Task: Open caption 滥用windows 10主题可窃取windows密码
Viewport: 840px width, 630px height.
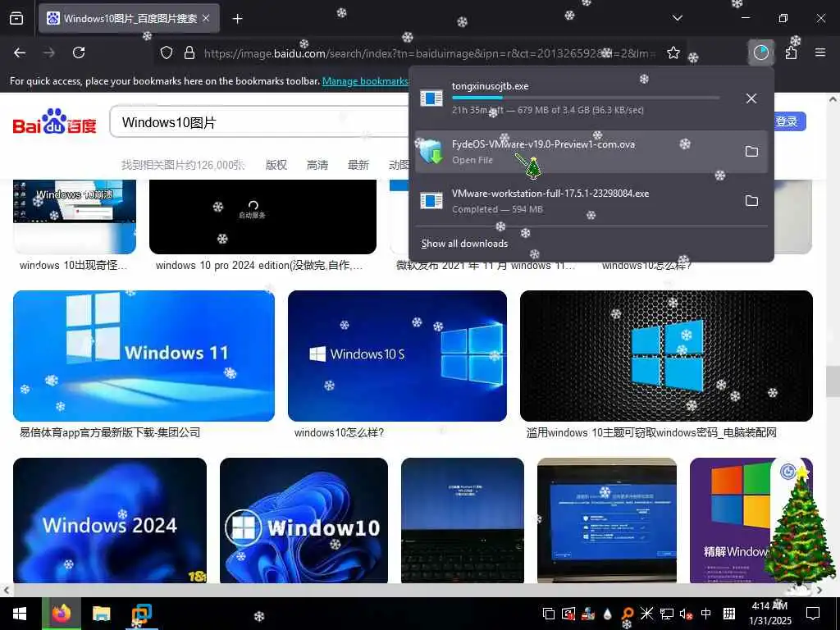Action: click(x=651, y=433)
